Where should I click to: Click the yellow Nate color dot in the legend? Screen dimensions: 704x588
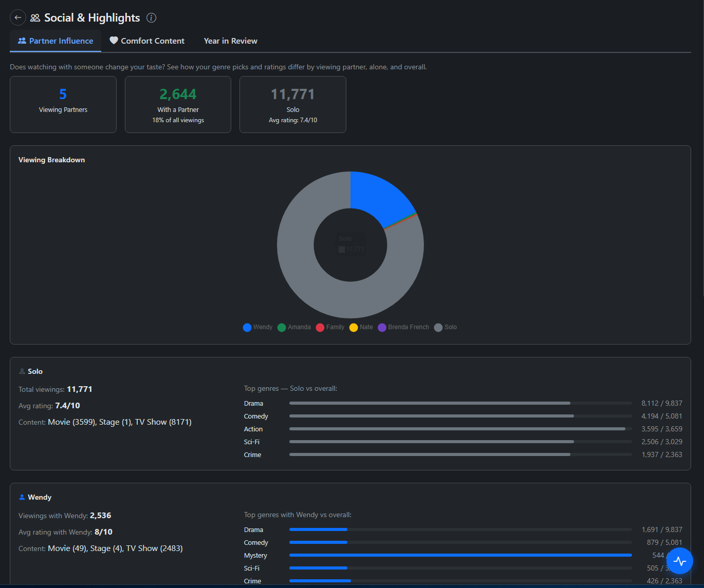pos(354,327)
